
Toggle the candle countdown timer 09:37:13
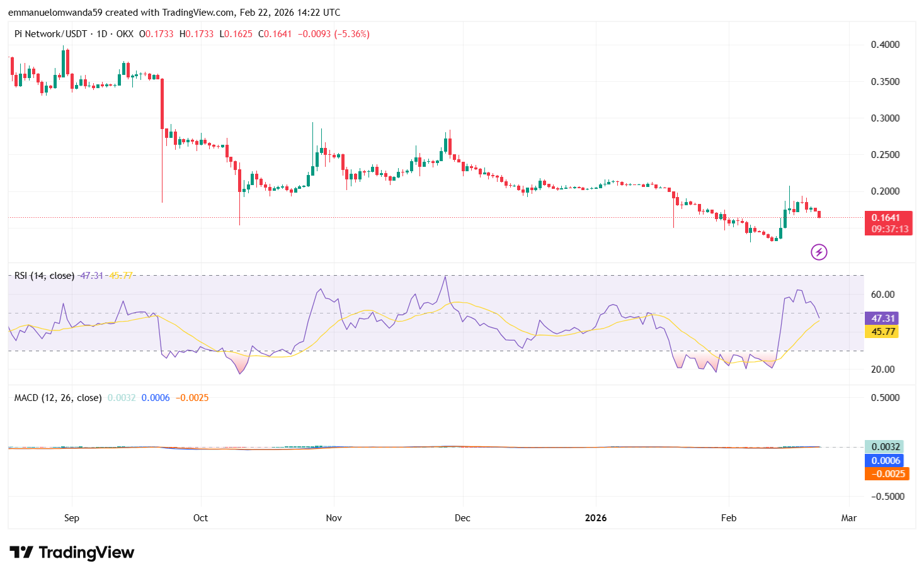(888, 229)
